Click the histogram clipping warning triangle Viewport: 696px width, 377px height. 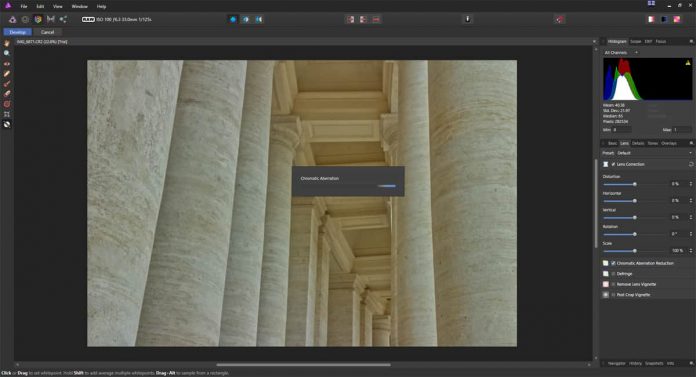click(688, 63)
